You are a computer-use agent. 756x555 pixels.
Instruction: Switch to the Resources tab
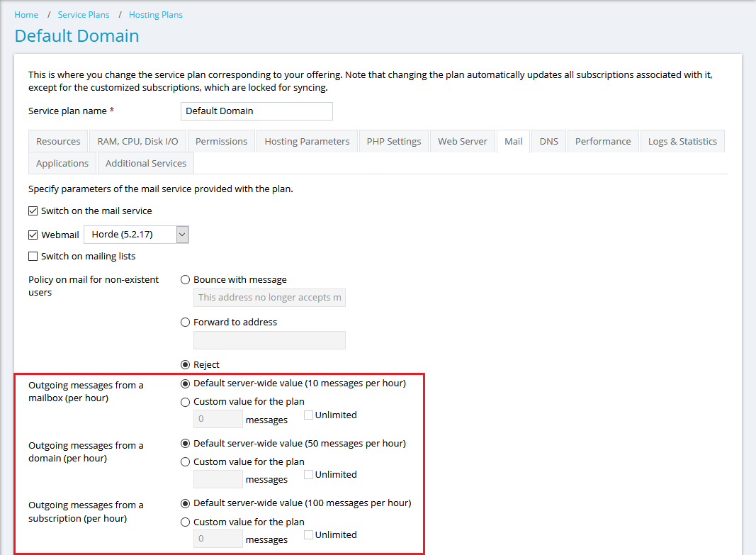pos(58,142)
